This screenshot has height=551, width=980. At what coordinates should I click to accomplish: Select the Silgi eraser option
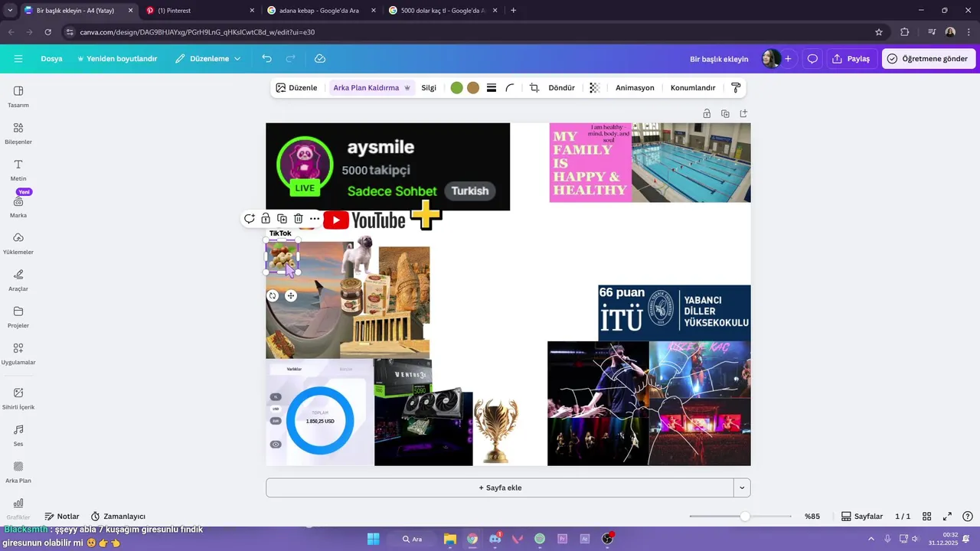click(429, 88)
